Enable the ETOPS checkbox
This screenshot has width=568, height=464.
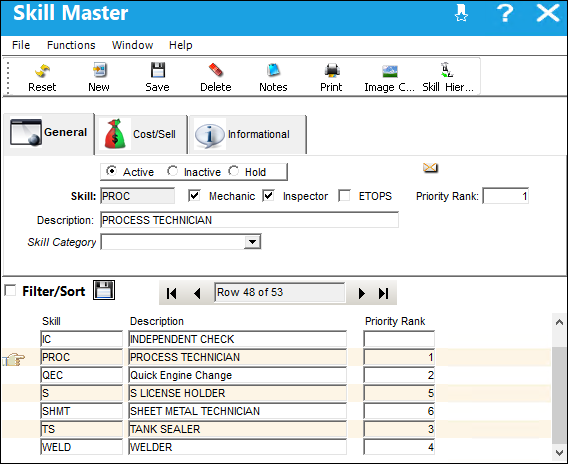pyautogui.click(x=344, y=196)
